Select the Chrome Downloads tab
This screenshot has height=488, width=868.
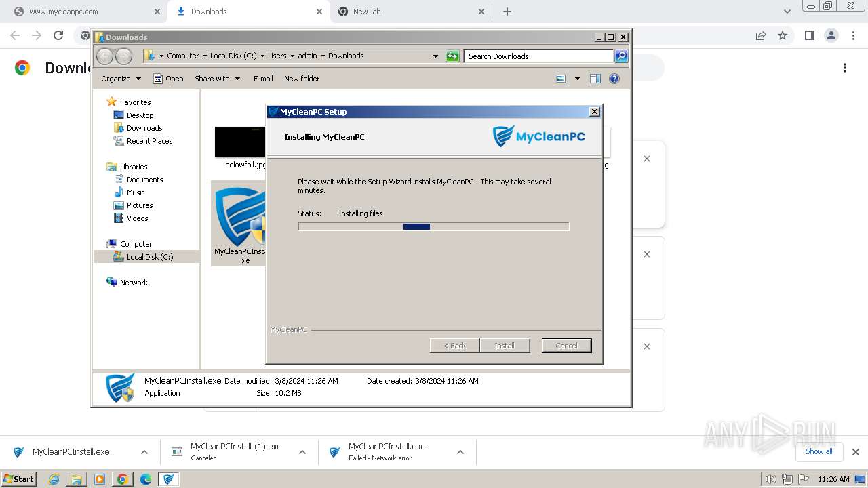(246, 12)
